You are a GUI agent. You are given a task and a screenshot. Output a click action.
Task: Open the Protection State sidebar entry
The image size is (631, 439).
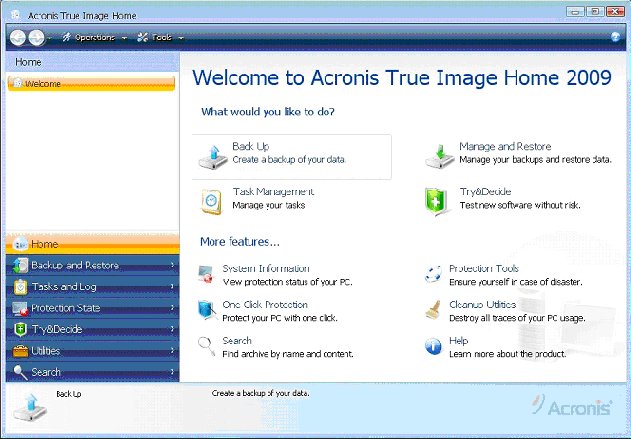point(90,308)
